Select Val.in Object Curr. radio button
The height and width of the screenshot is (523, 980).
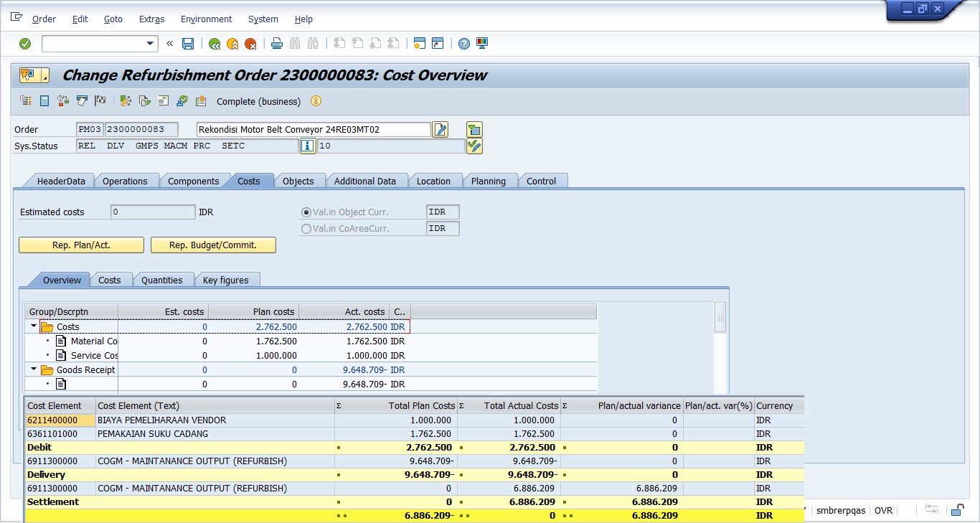[307, 212]
